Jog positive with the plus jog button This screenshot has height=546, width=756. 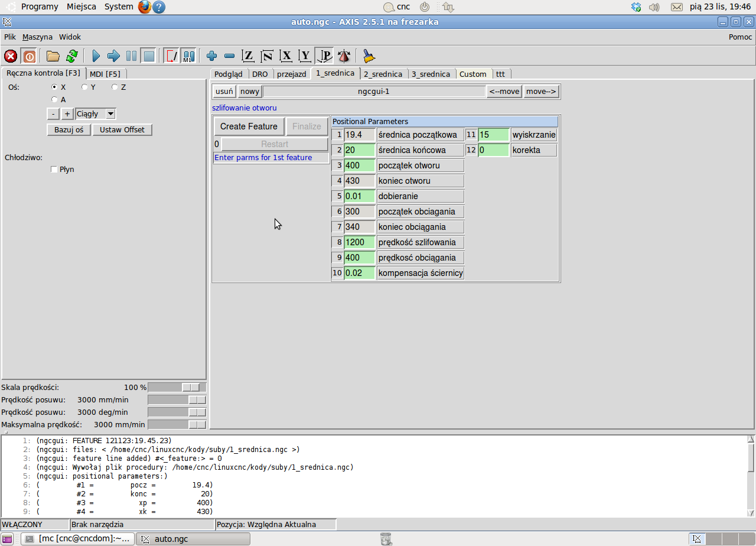click(67, 114)
